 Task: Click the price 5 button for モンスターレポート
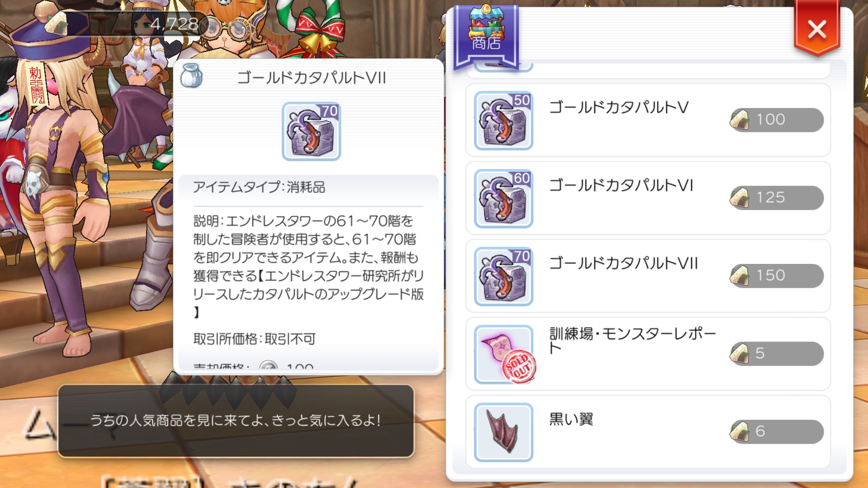point(777,353)
